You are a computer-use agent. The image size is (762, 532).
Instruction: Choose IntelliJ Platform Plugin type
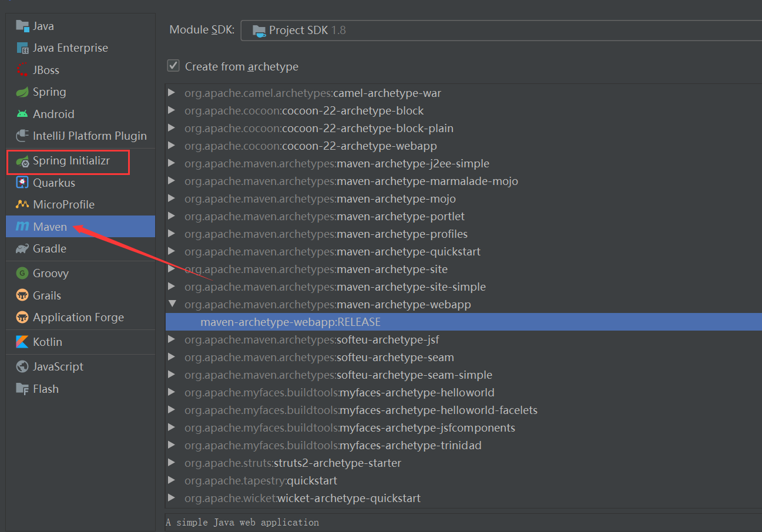(80, 136)
